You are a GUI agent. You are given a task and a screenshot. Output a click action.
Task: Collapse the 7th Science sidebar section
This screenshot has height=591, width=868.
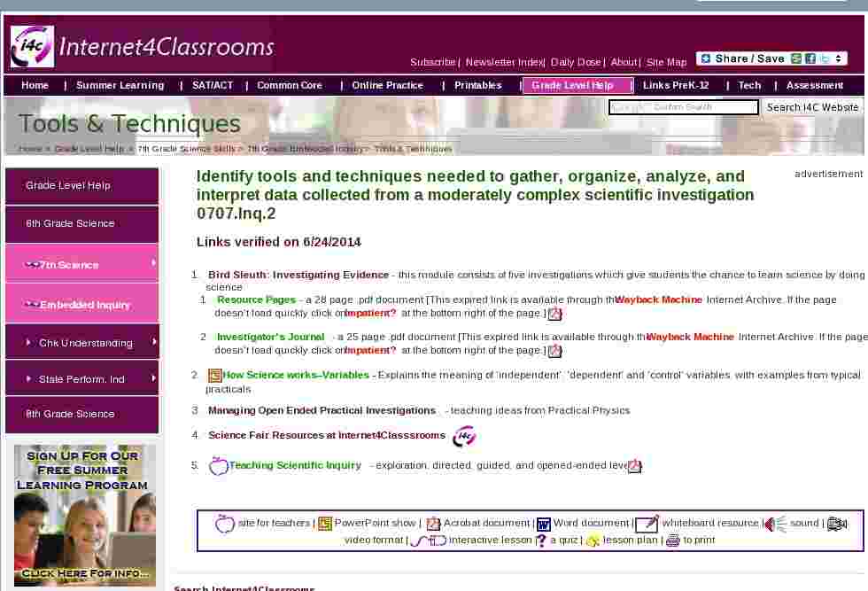(81, 264)
